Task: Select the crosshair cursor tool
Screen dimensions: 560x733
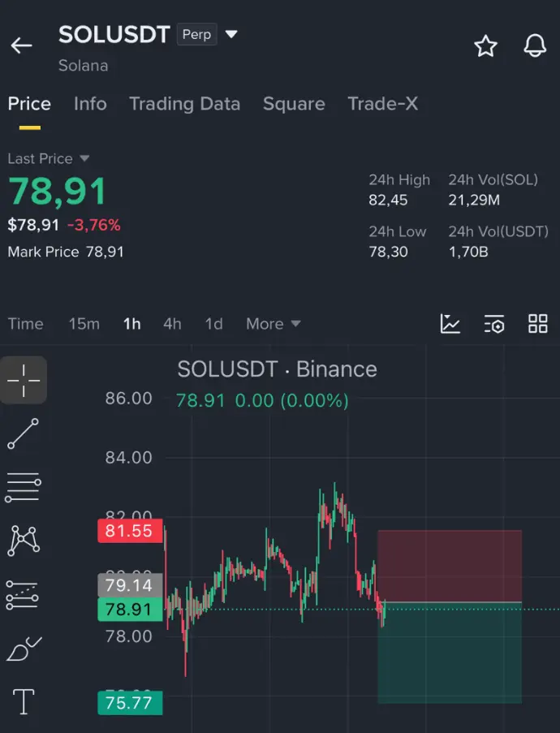Action: 24,380
